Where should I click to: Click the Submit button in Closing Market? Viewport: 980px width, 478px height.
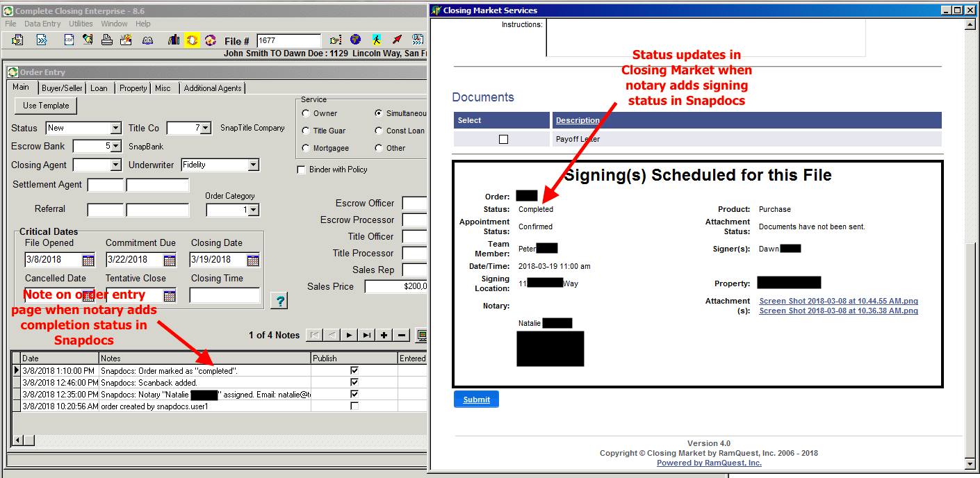tap(476, 399)
